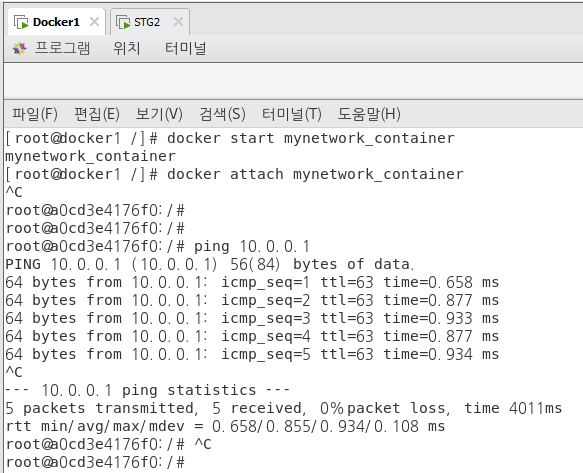Click the icmp_seq=5 ping reply line

pyautogui.click(x=252, y=354)
